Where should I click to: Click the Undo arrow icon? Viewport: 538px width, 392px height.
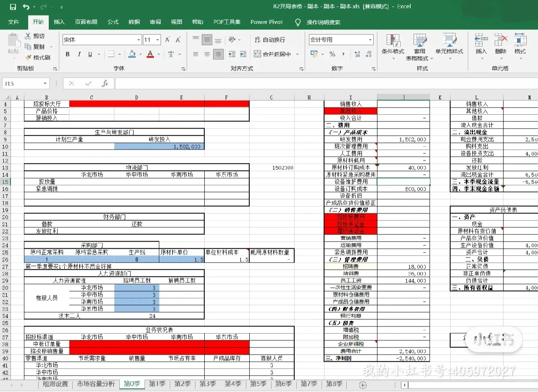tap(26, 7)
